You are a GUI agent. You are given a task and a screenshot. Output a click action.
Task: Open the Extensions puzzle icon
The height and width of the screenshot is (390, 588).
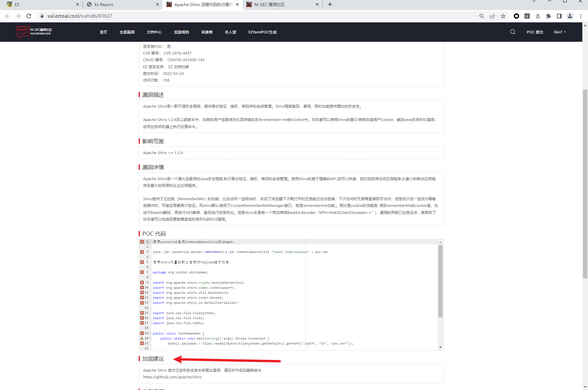(x=549, y=16)
